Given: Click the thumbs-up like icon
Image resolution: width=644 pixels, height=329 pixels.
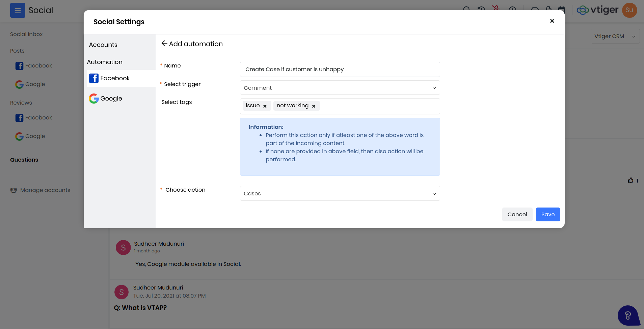Looking at the screenshot, I should (x=631, y=180).
